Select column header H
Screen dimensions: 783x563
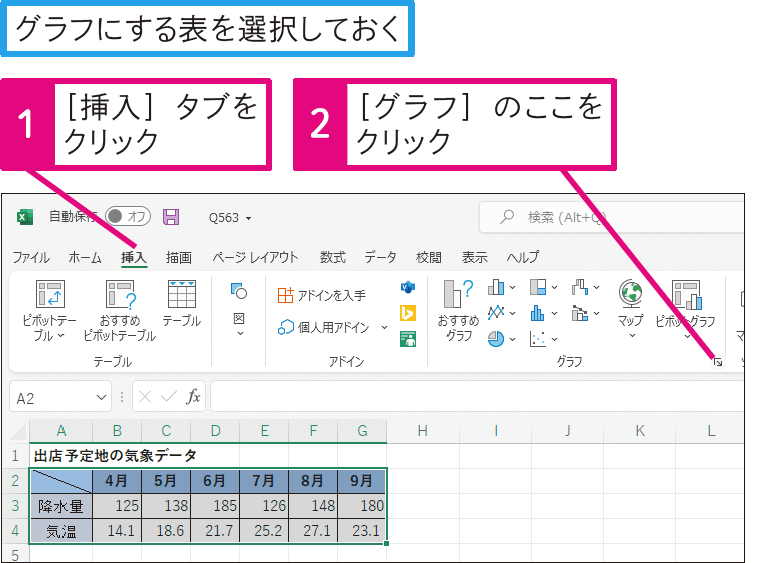(x=422, y=431)
